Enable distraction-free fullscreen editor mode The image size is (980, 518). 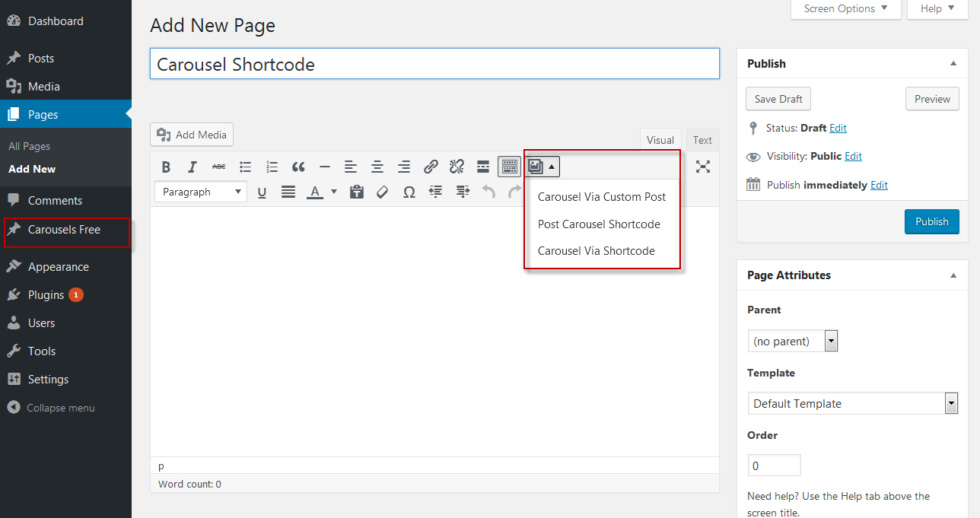[703, 167]
